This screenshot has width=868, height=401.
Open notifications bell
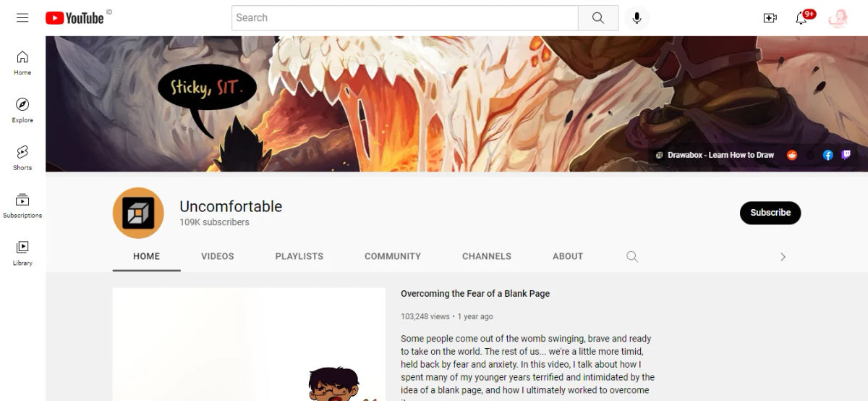tap(801, 18)
